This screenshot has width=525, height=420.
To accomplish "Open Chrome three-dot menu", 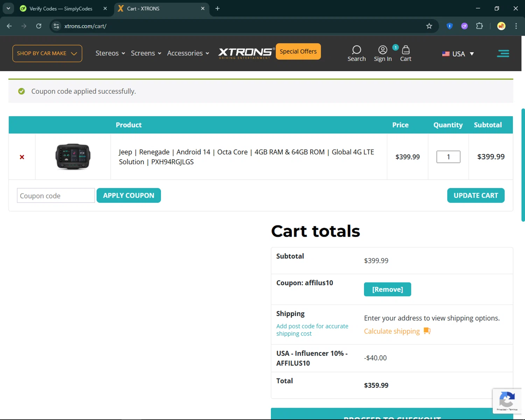I will [x=516, y=26].
